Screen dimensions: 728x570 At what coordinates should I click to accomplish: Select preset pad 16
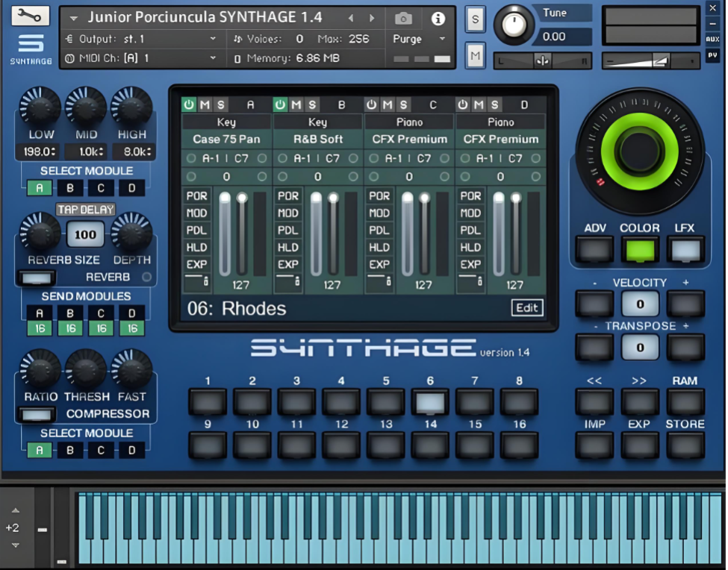point(520,445)
